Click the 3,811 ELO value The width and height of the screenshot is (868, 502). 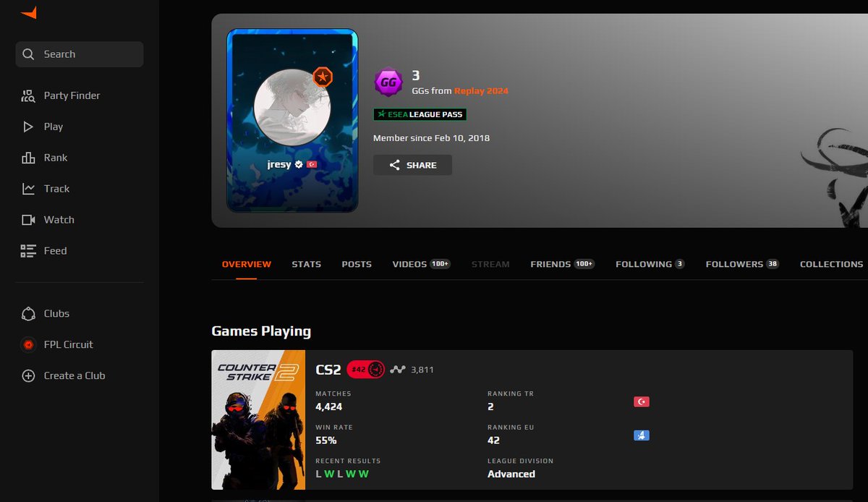point(422,370)
